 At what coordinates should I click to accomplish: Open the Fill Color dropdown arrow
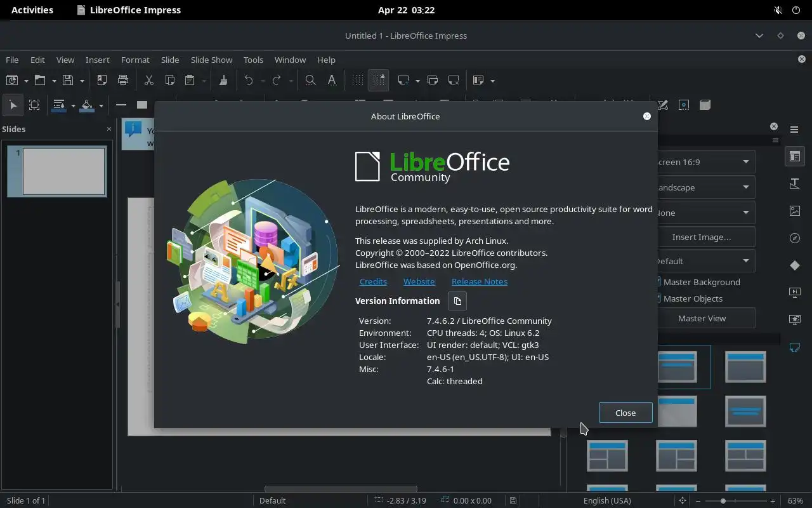(101, 105)
